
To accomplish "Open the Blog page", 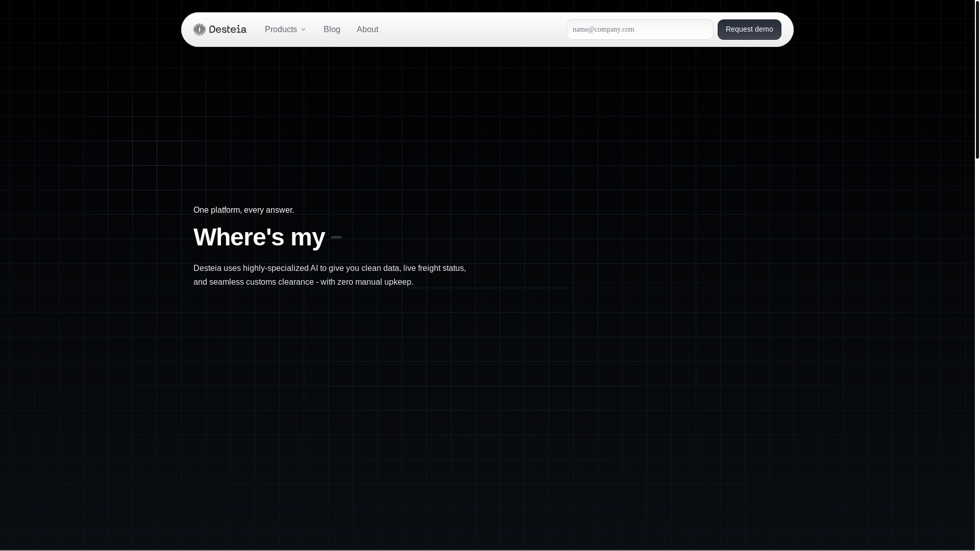I will (x=332, y=30).
